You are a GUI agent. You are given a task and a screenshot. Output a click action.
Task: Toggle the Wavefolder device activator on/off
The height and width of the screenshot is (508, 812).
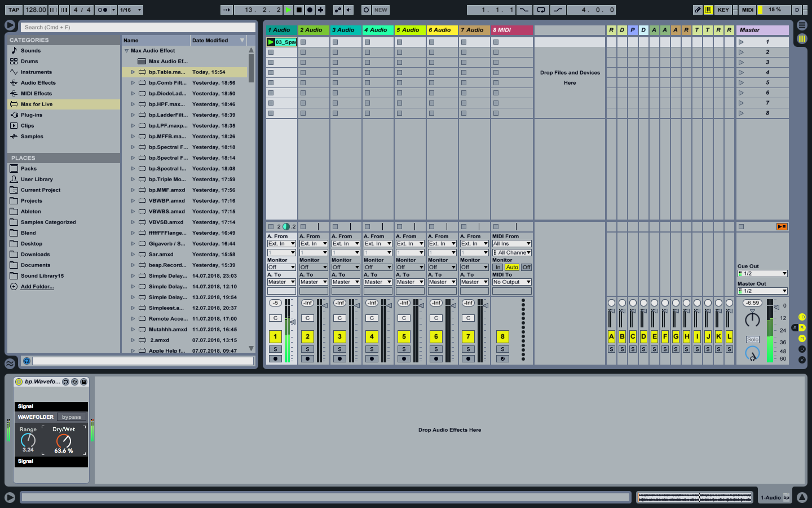coord(19,382)
